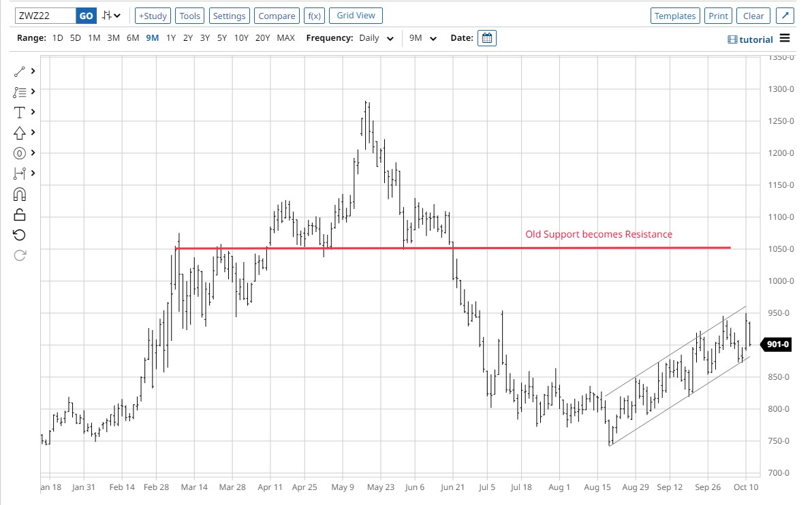The height and width of the screenshot is (505, 812).
Task: Toggle the magnet snap mode
Action: click(x=19, y=195)
